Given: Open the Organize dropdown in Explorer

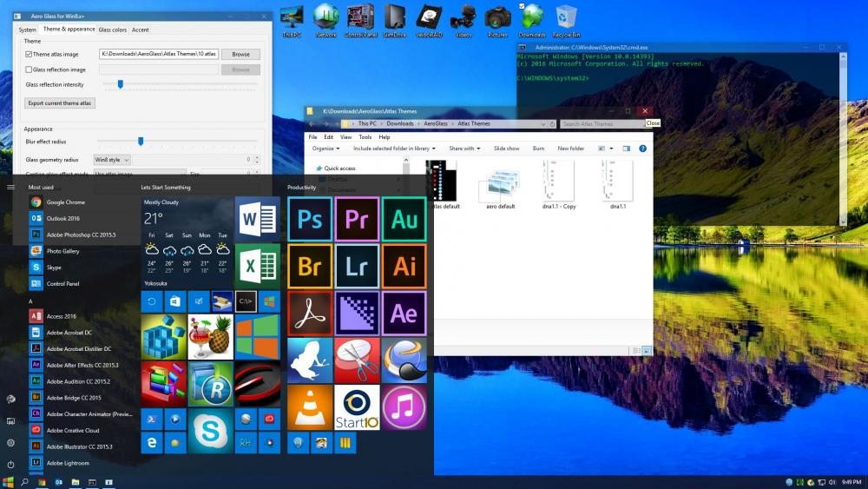Looking at the screenshot, I should pos(325,149).
